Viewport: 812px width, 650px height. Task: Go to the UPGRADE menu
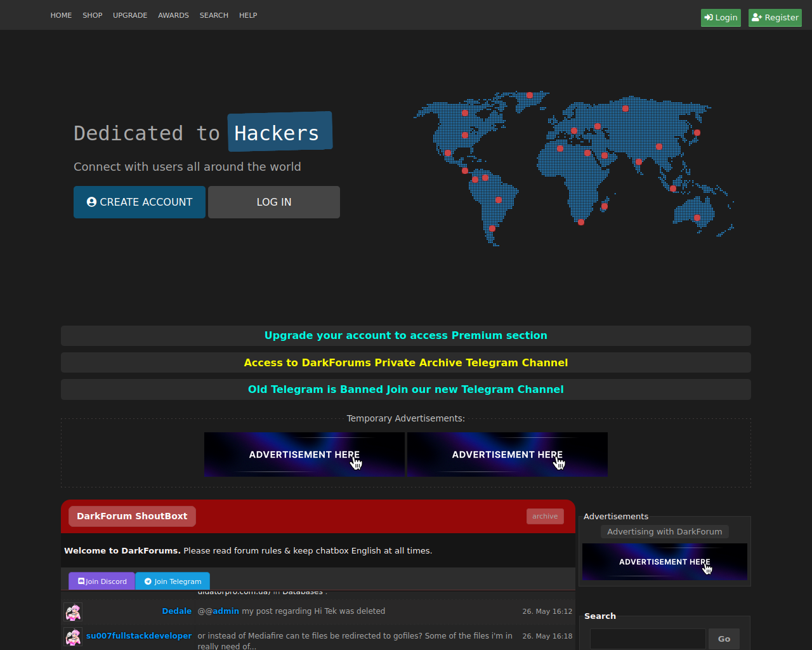click(x=130, y=15)
